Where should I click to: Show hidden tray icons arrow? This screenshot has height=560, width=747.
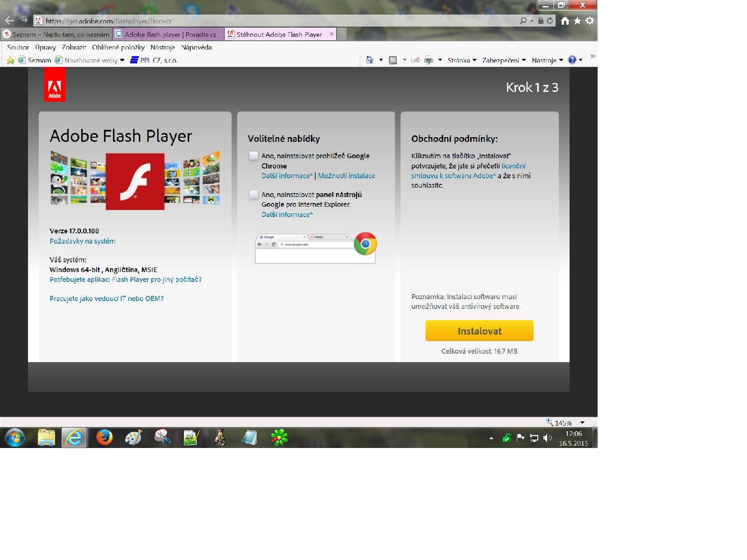491,438
